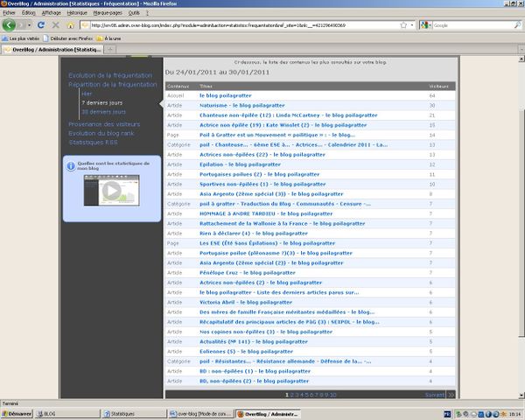Switch to the Statistiques taskbar window
This screenshot has height=420, width=525.
134,414
